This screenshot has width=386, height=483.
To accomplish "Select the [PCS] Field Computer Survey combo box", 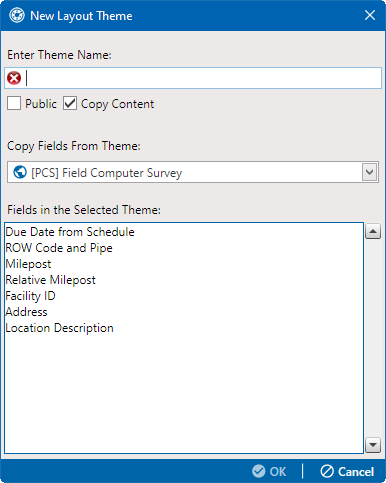I will point(193,172).
